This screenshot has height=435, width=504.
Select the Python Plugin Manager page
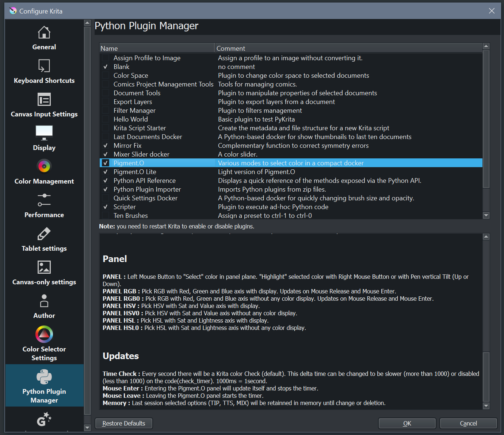tap(44, 385)
